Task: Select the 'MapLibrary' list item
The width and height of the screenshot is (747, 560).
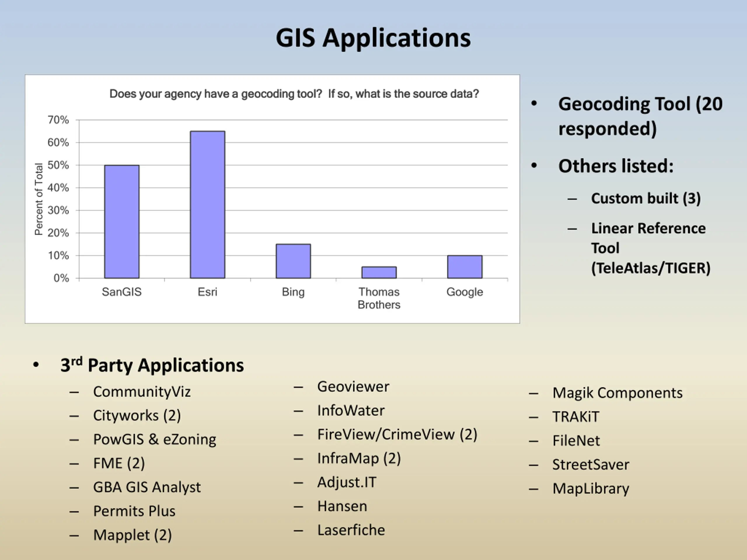Action: (x=591, y=489)
